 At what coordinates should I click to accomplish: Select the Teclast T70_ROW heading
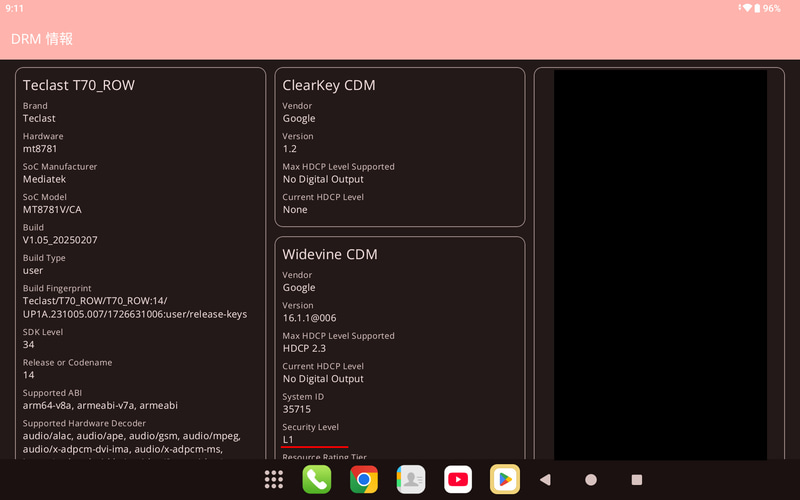point(79,85)
